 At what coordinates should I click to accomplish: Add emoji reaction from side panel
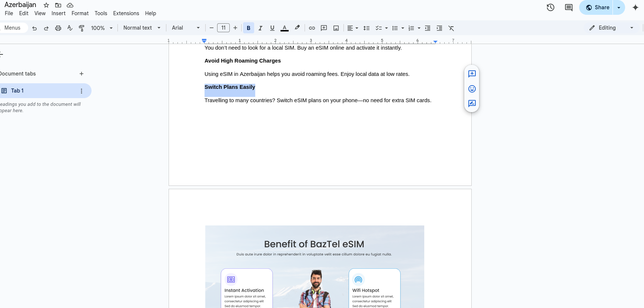point(472,89)
